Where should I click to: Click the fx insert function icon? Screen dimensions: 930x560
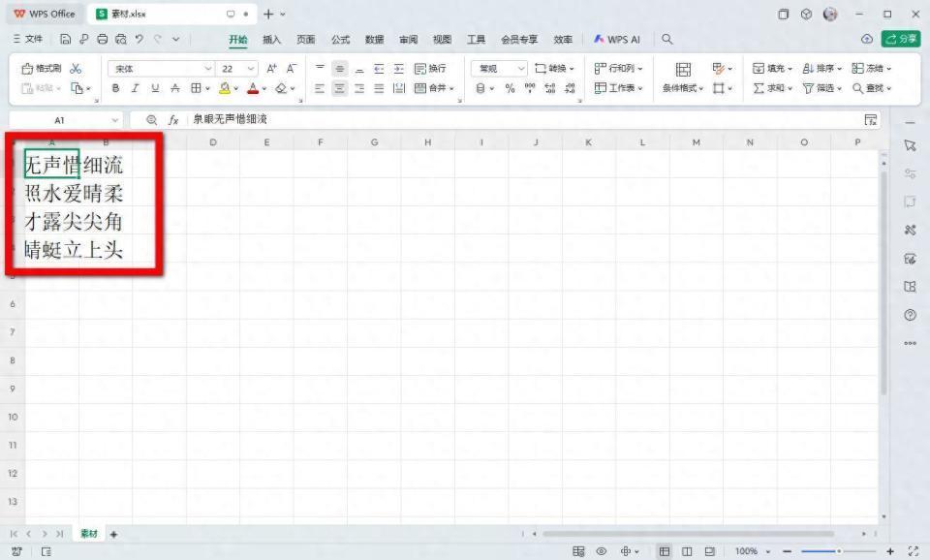pyautogui.click(x=173, y=120)
